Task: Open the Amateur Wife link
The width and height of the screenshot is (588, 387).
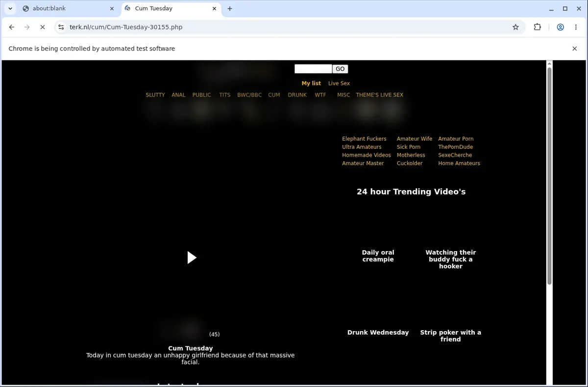Action: pos(415,139)
